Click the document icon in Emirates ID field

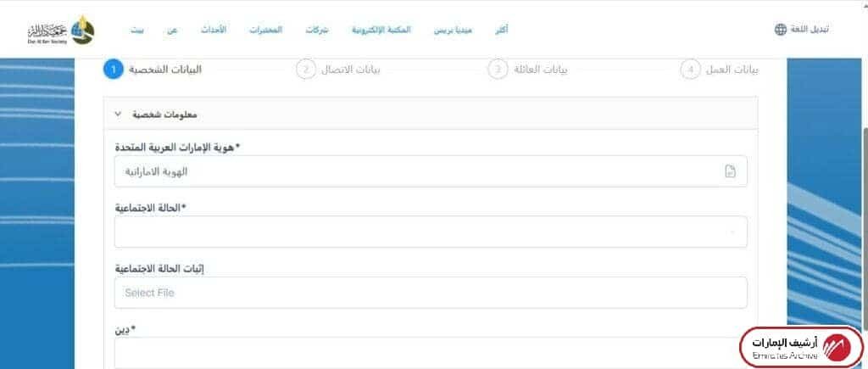pos(730,171)
